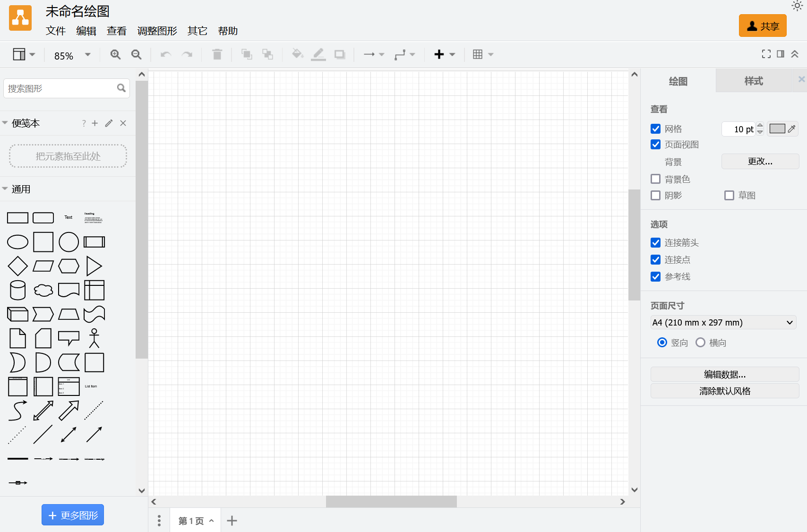This screenshot has height=532, width=807.
Task: Collapse the 通用 shapes section
Action: [21, 189]
